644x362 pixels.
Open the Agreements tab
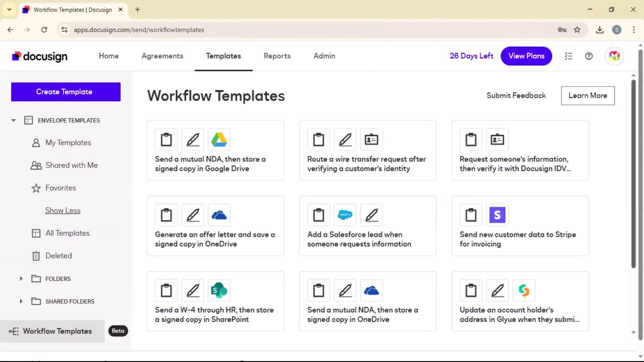162,56
